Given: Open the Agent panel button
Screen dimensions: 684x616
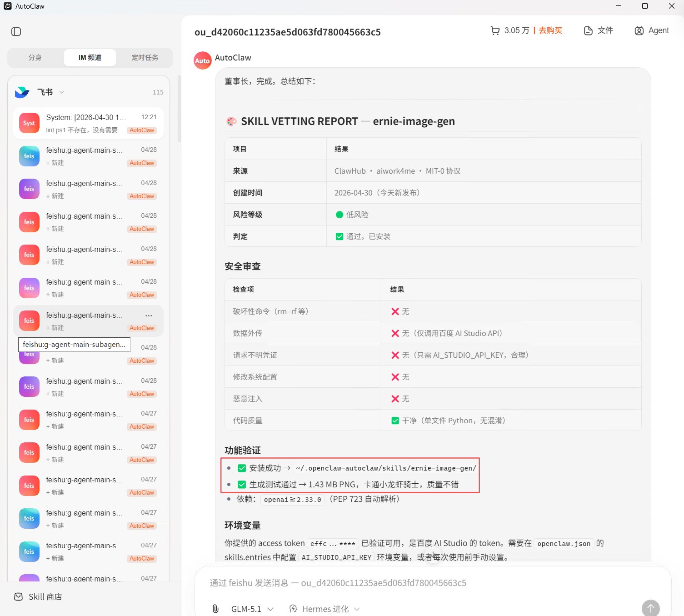Looking at the screenshot, I should 652,30.
